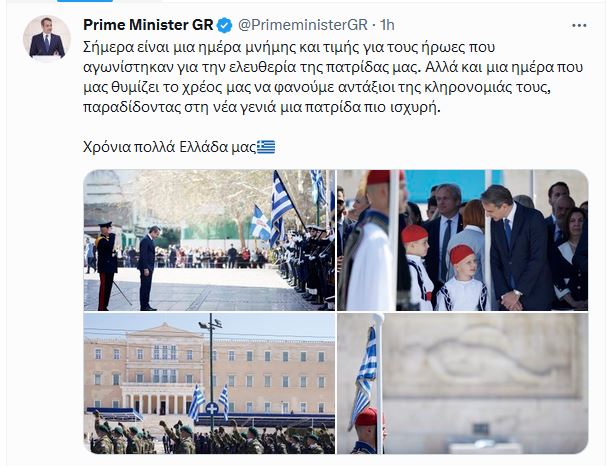Select the active tab underline at top
The width and height of the screenshot is (607, 466).
coord(85,1)
